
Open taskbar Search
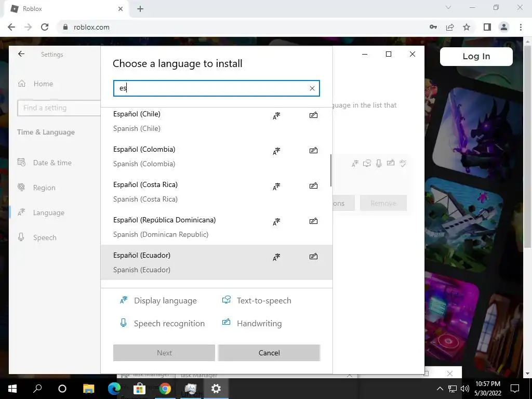(x=37, y=389)
